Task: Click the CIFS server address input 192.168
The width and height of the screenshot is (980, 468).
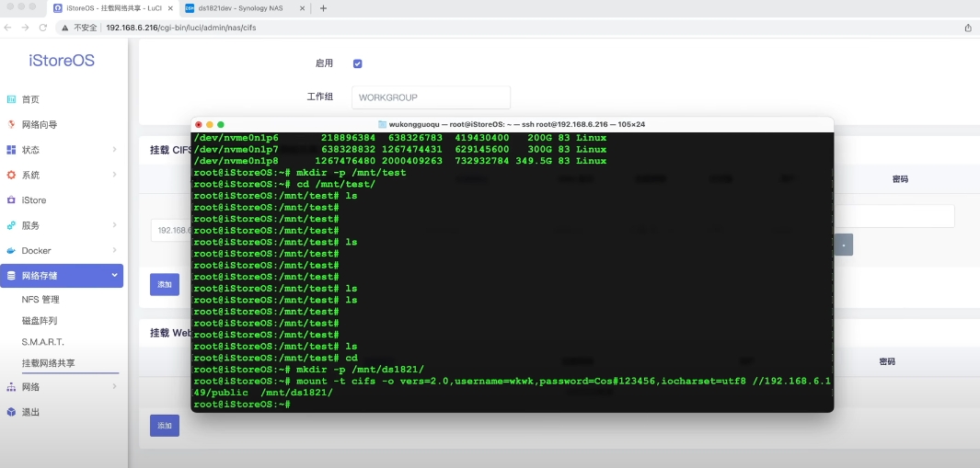Action: coord(170,230)
